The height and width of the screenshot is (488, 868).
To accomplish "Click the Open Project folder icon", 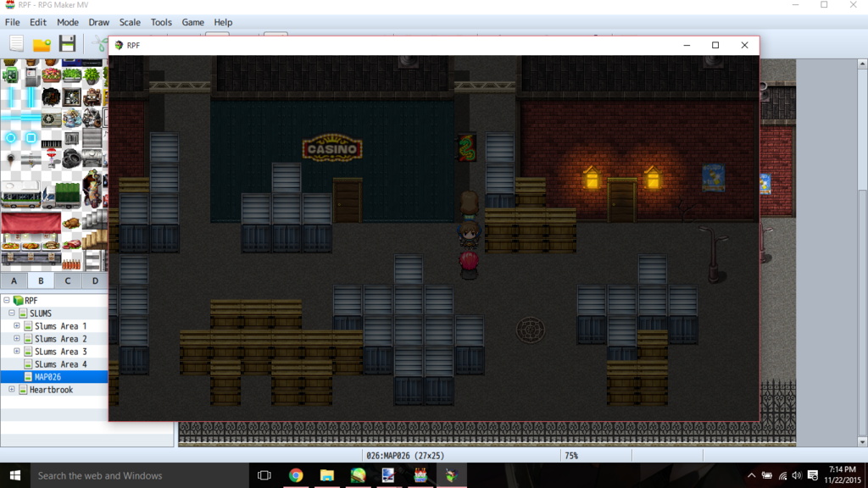I will tap(42, 44).
